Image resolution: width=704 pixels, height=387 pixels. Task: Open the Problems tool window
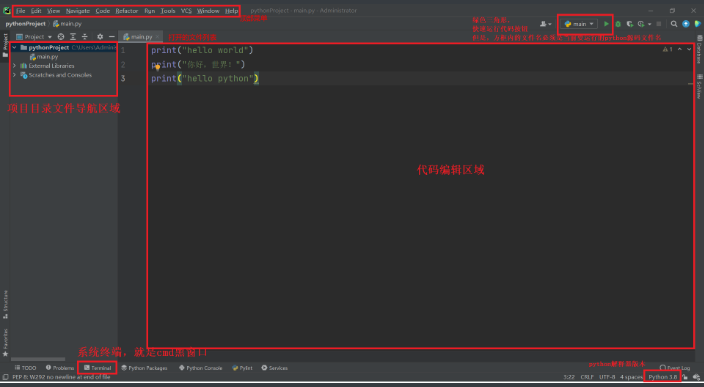tap(60, 368)
